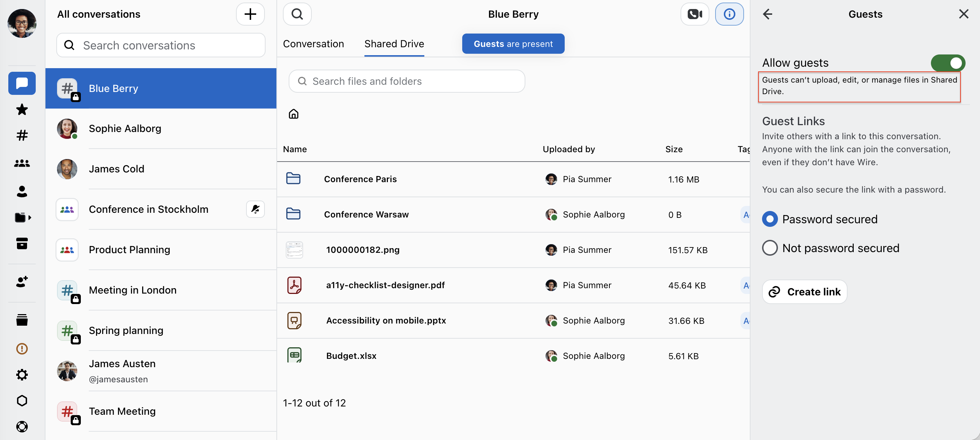Open channels hash icon in sidebar
The width and height of the screenshot is (980, 440).
point(22,135)
